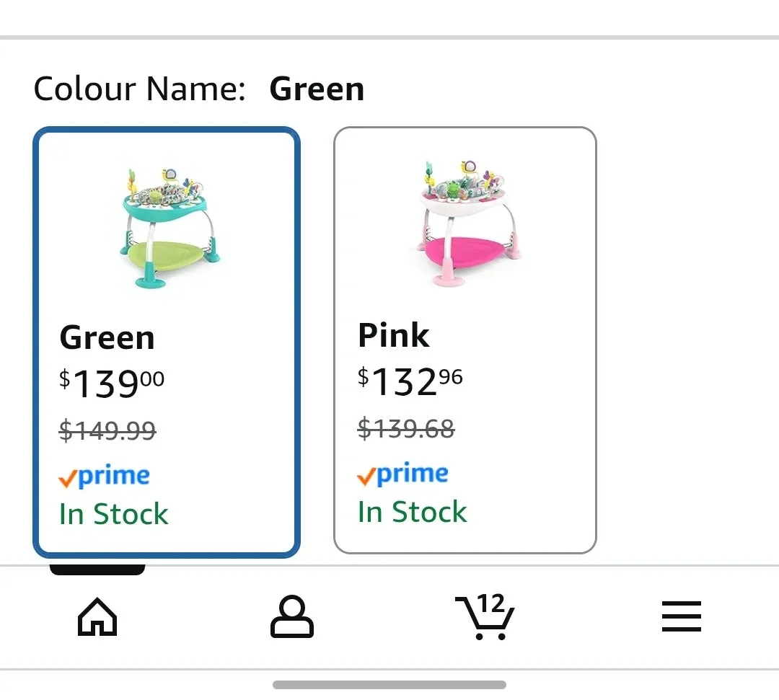Select the Pink colour name label
Image resolution: width=779 pixels, height=700 pixels.
[394, 335]
